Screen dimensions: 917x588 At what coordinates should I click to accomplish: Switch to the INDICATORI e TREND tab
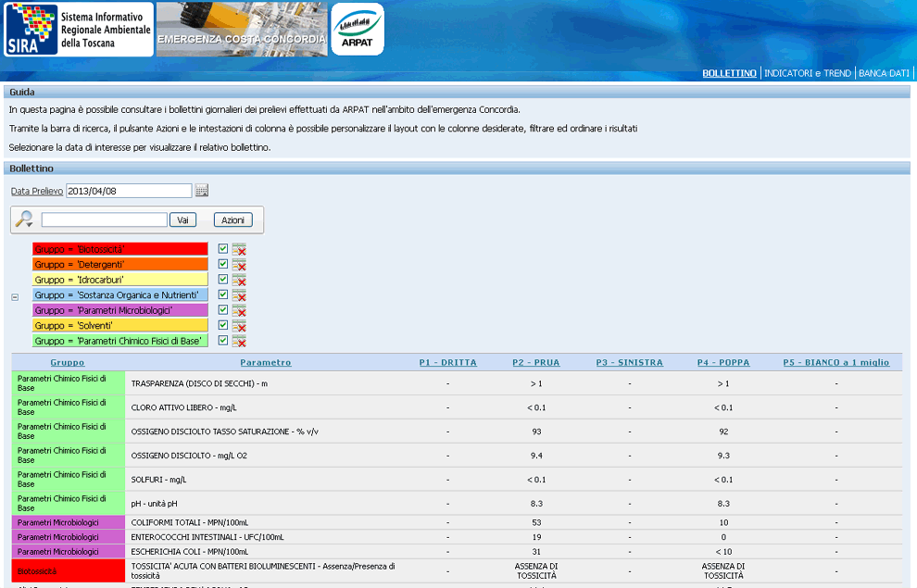point(807,73)
